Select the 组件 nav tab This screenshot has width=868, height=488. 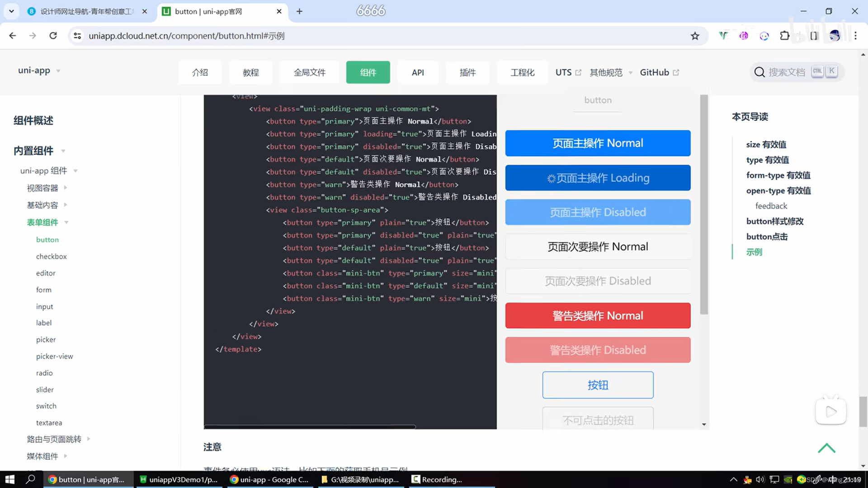coord(368,72)
